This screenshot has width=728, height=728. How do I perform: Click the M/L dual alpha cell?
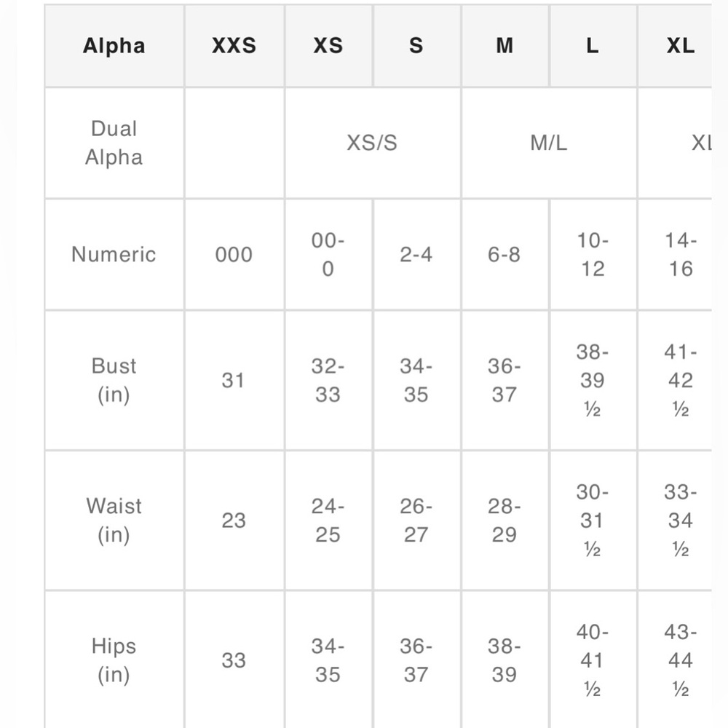coord(549,143)
